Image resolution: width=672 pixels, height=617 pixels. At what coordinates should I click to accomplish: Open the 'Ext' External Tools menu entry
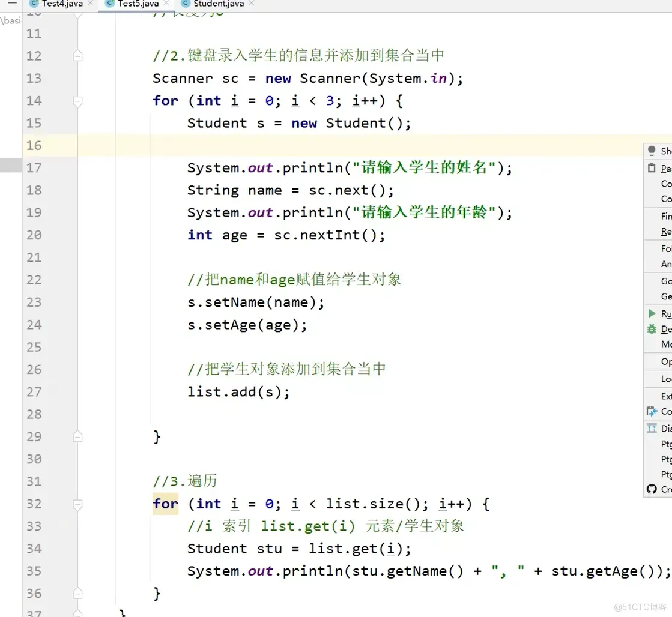tap(666, 396)
